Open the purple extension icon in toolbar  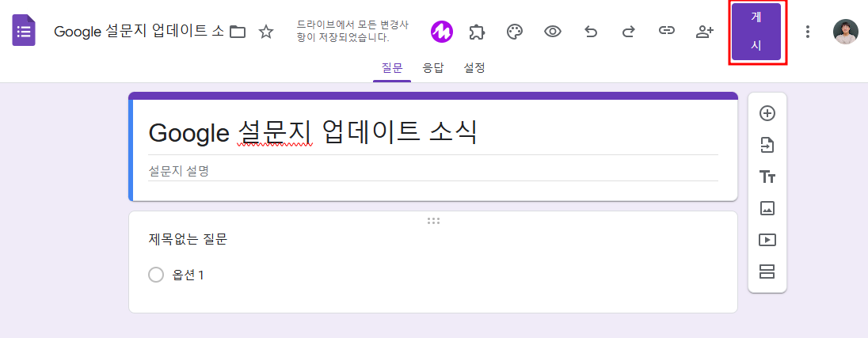[x=442, y=32]
